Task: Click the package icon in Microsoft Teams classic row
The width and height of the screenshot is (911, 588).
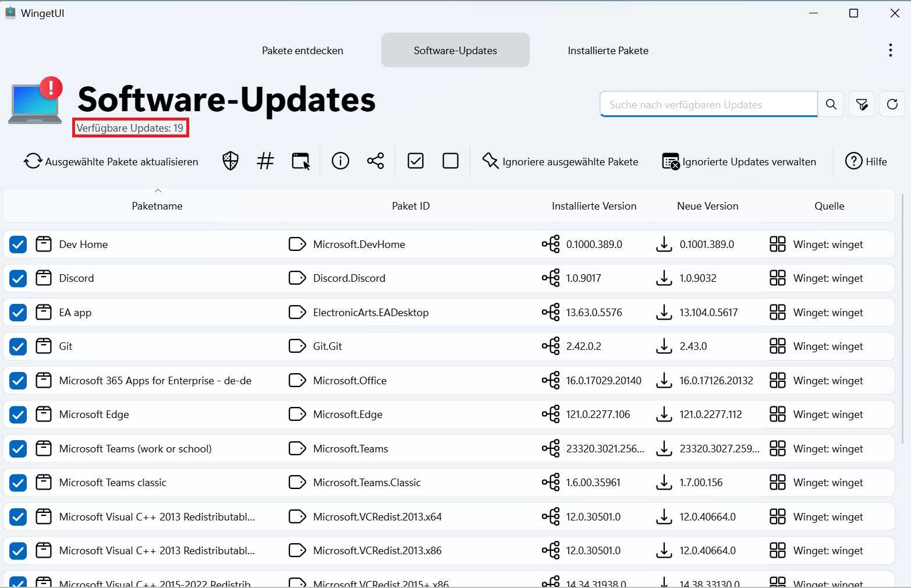Action: point(44,482)
